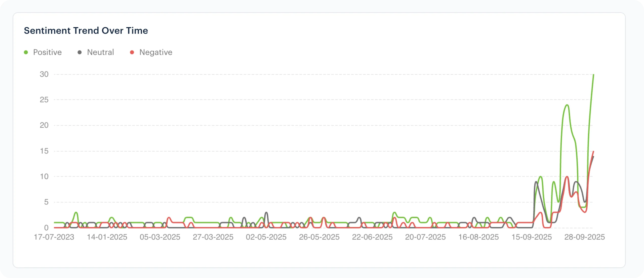
Task: Toggle the Neutral legend series
Action: tap(100, 52)
